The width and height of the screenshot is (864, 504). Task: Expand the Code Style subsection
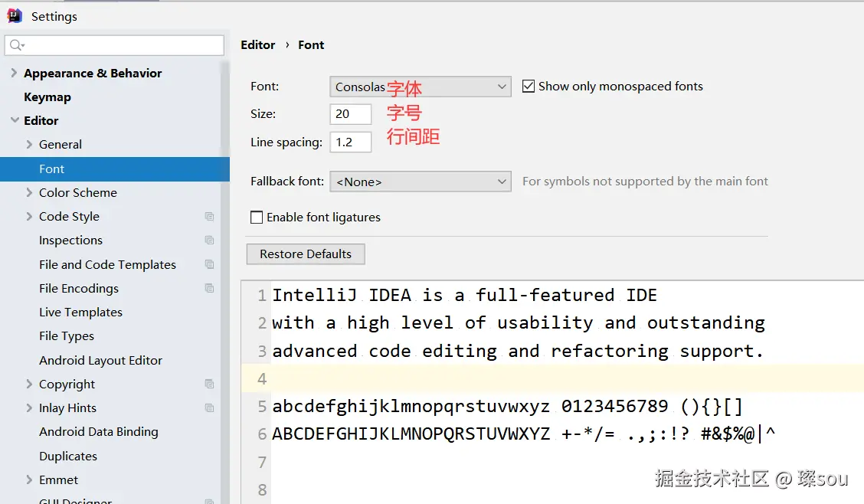[30, 217]
